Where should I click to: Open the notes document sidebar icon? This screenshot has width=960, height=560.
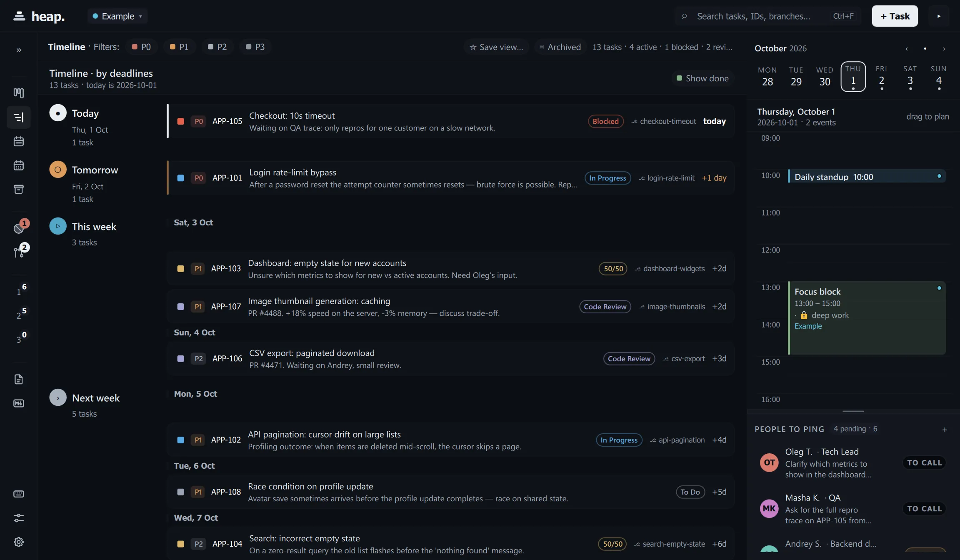click(19, 379)
